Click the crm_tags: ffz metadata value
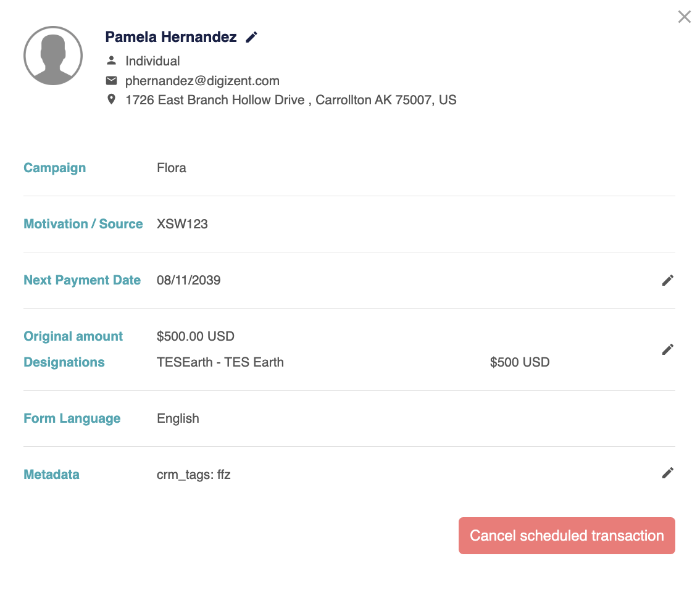Viewport: 700px width, 590px height. [193, 475]
